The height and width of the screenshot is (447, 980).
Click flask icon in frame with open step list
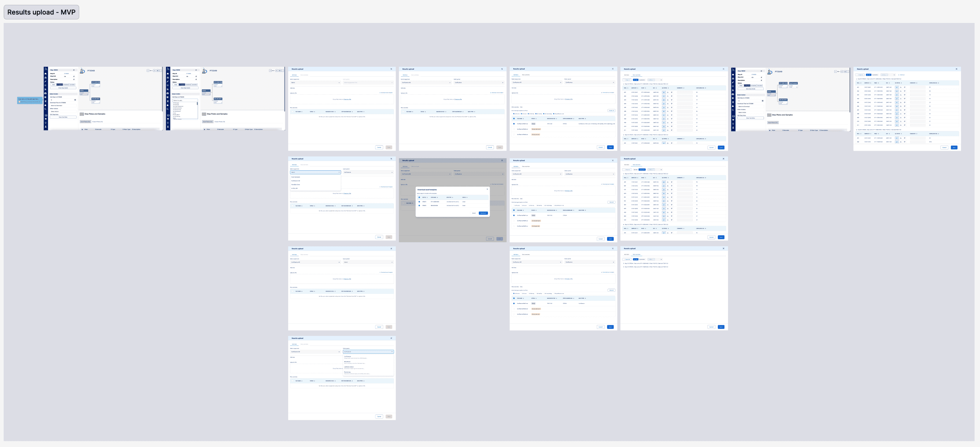(205, 71)
